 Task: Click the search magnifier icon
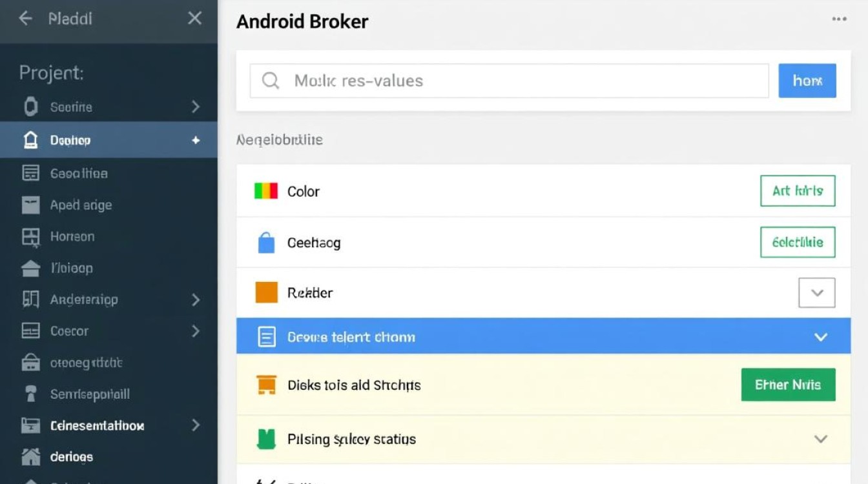[271, 81]
